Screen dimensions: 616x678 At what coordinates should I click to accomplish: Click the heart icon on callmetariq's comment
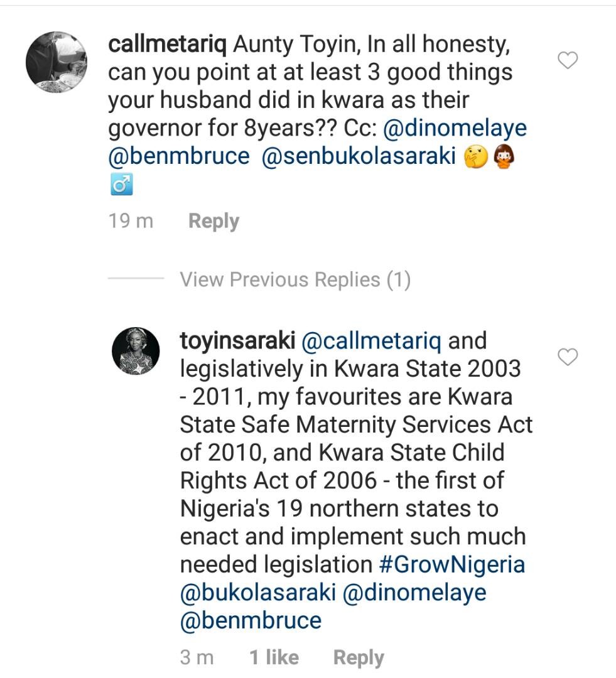point(568,60)
